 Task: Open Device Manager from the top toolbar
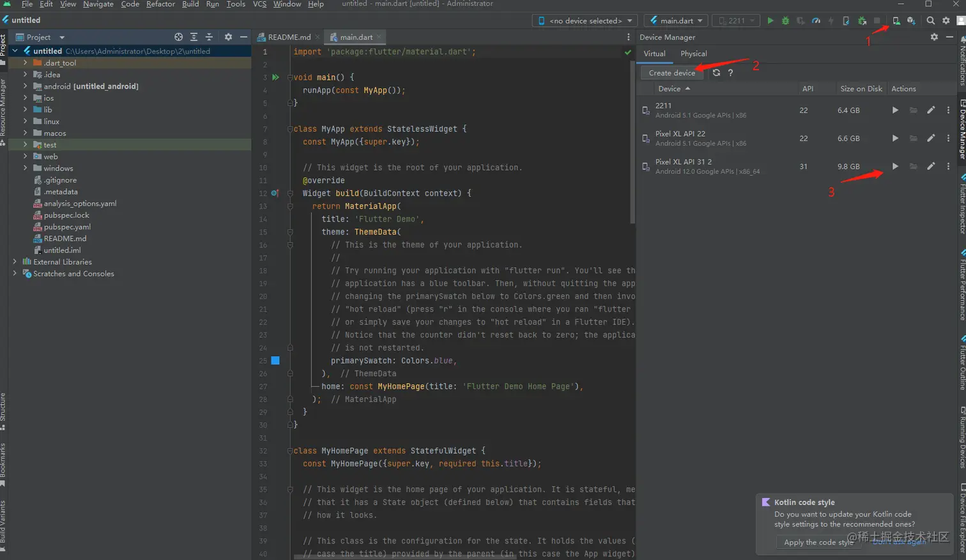(896, 20)
